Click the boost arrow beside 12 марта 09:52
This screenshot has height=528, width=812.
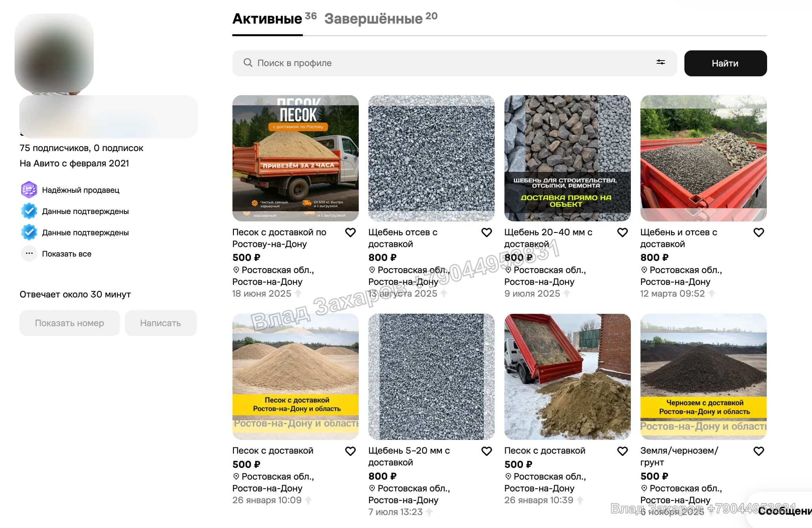pos(712,294)
